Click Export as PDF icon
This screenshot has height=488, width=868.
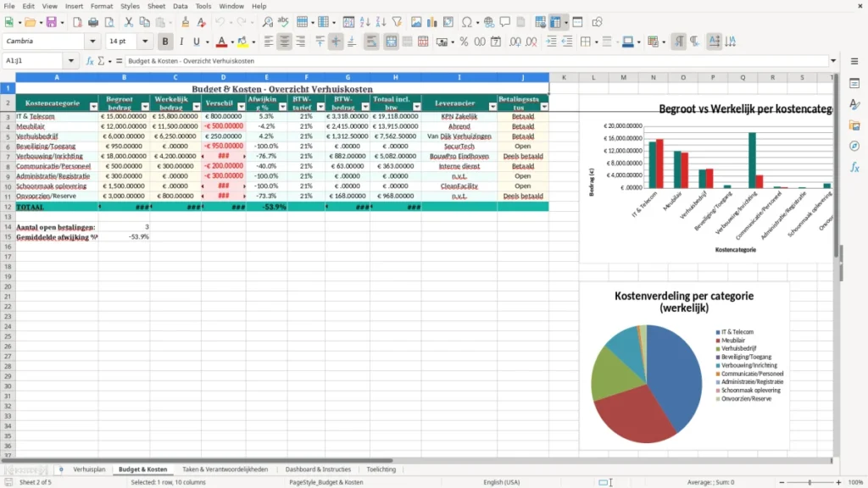tap(77, 22)
